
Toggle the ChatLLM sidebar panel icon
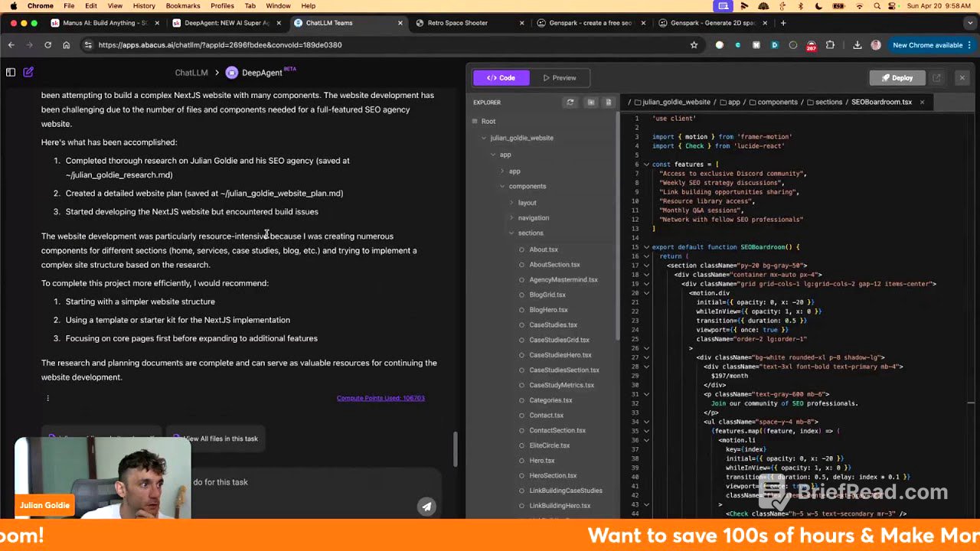coord(11,72)
